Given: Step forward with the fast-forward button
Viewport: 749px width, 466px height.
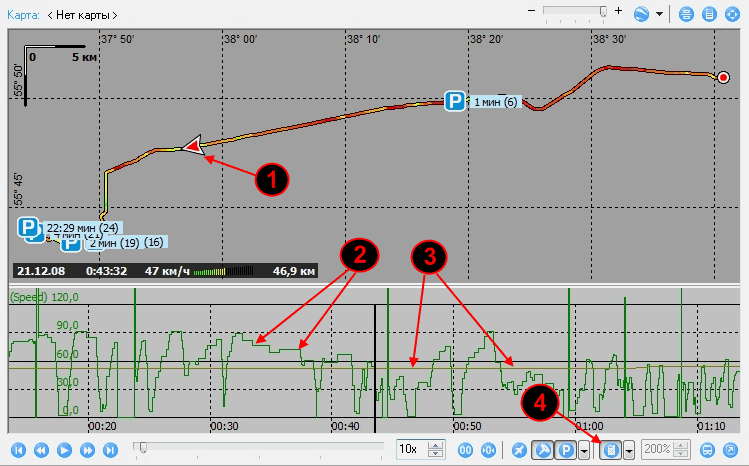Looking at the screenshot, I should click(88, 450).
